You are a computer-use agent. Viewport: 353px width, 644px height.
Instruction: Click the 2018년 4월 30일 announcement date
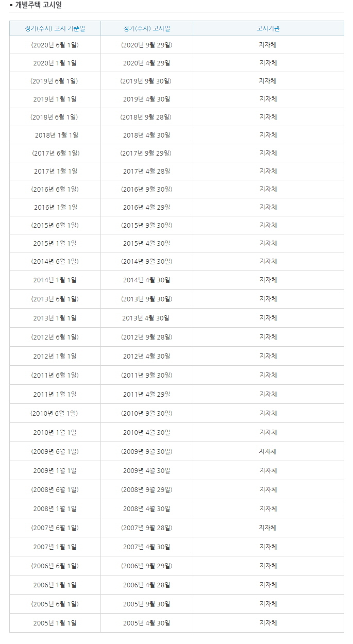(x=147, y=135)
